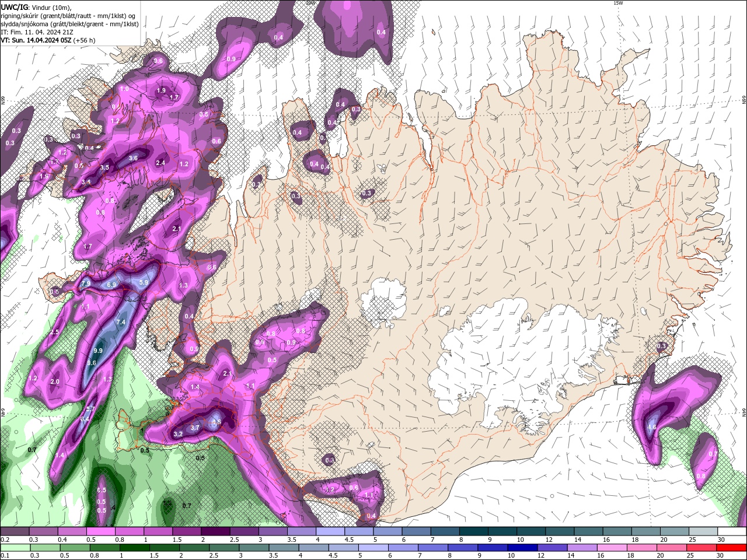Click the darkest purple '2' swatch in snow scale
The width and height of the screenshot is (747, 560).
[x=215, y=531]
